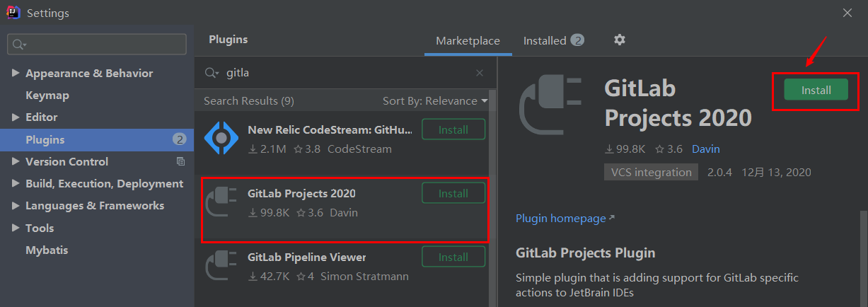Install GitLab Projects 2020 from the results list

click(453, 193)
